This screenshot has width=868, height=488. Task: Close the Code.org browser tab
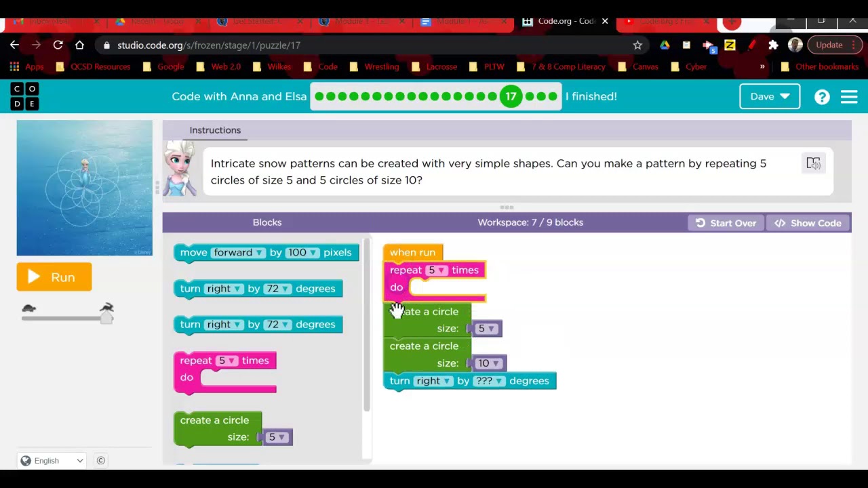click(605, 21)
